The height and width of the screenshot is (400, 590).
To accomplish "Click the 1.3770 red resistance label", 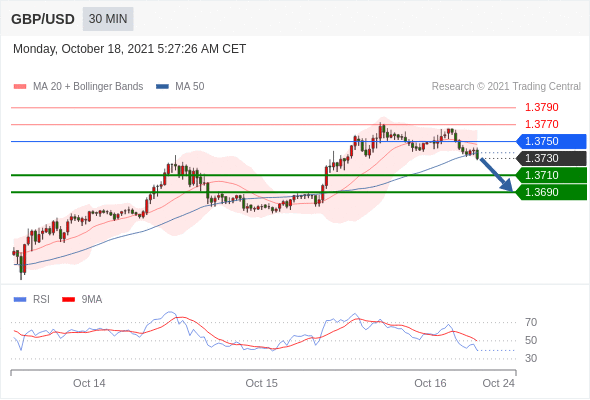I will [541, 124].
